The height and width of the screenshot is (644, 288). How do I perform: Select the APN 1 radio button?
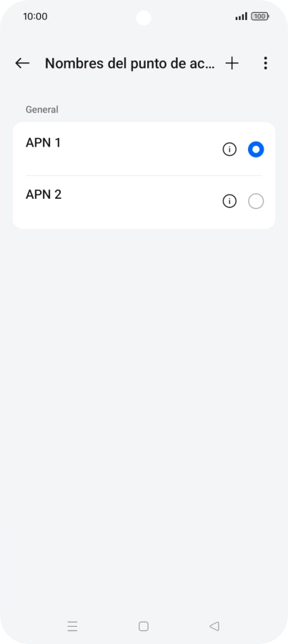256,150
